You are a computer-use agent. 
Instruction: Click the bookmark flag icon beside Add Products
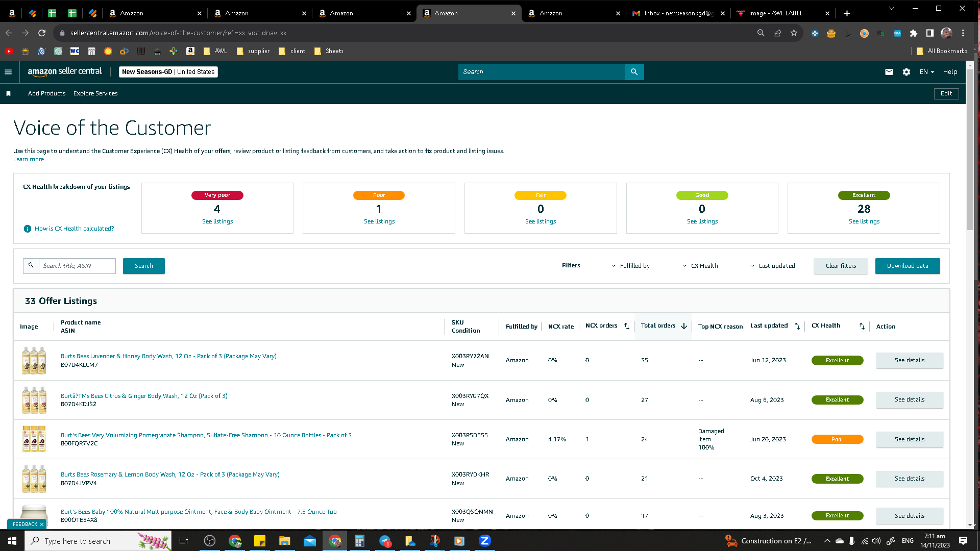tap(8, 93)
